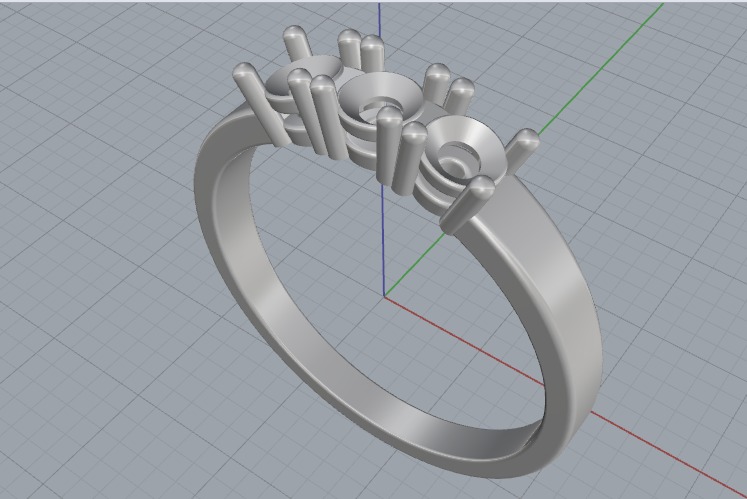Image resolution: width=747 pixels, height=499 pixels.
Task: Select the center stone seat cup
Action: click(x=381, y=101)
